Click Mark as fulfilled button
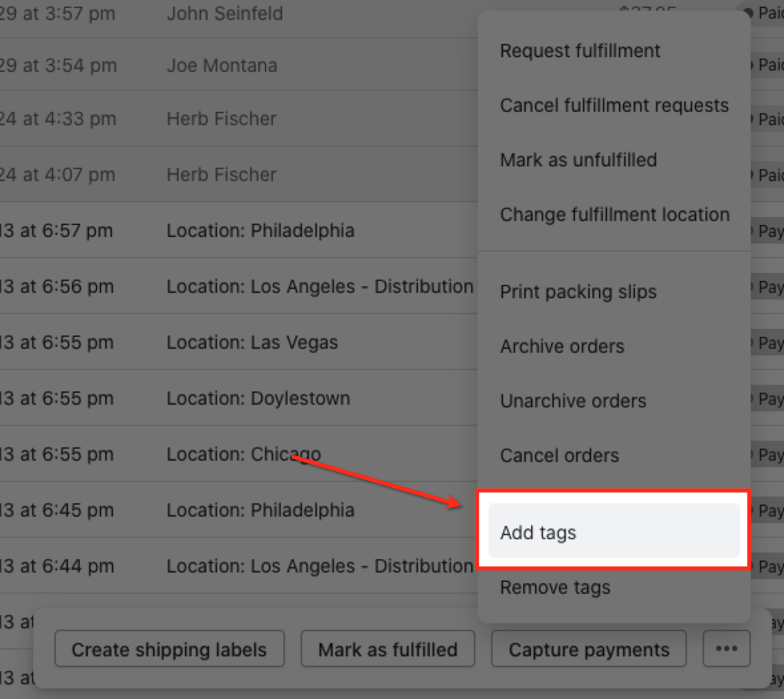Viewport: 784px width, 699px height. tap(387, 649)
